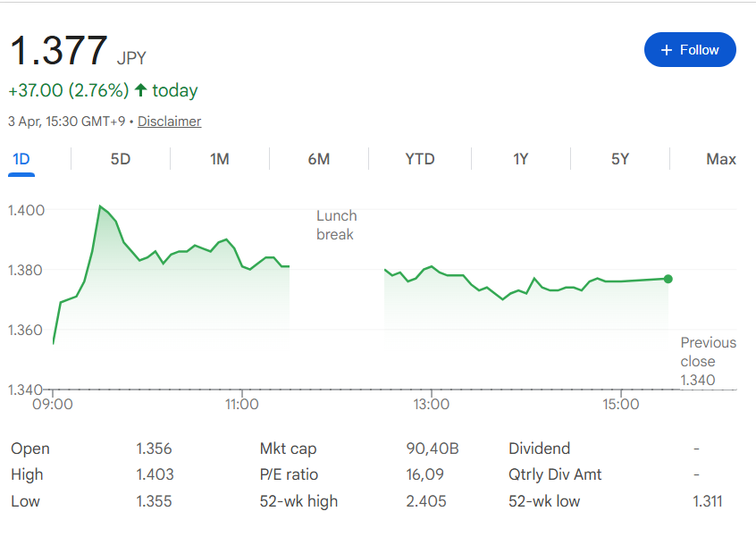Select the 1Y time range tab
Viewport: 756px width, 545px height.
pos(521,159)
